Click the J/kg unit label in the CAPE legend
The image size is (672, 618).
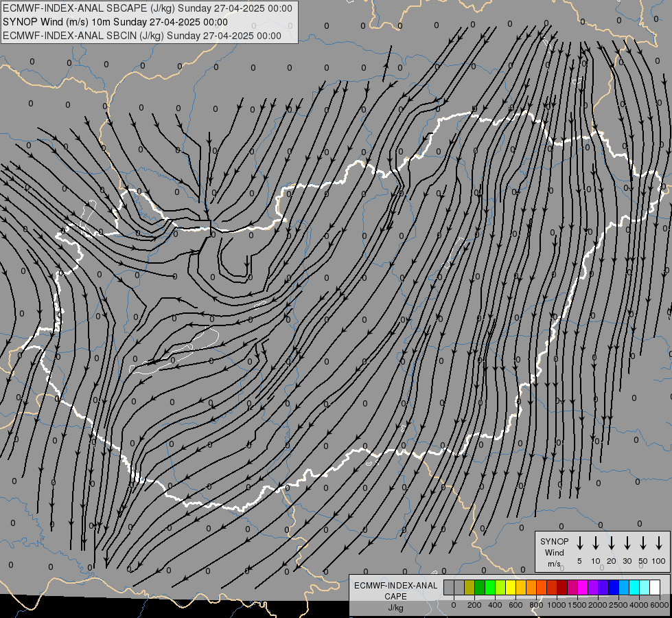(395, 608)
